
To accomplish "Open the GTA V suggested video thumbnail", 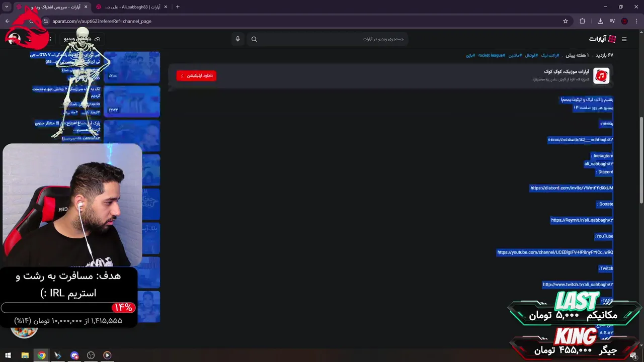I will (132, 67).
